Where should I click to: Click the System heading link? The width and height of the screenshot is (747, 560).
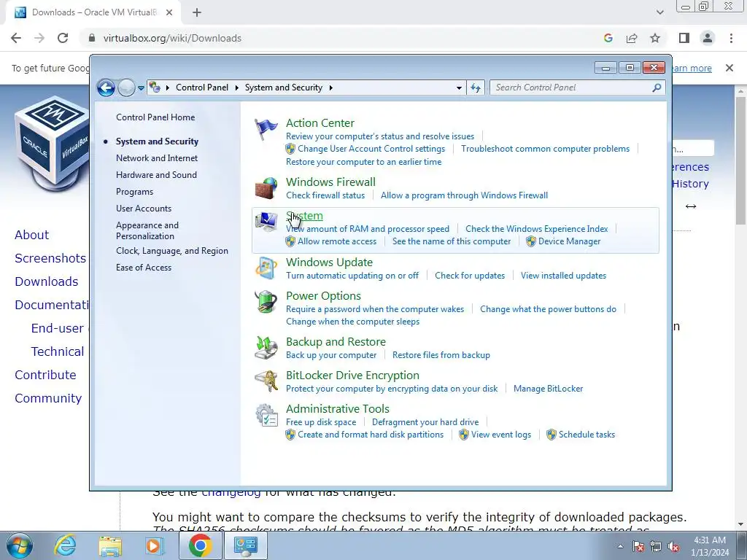[304, 216]
